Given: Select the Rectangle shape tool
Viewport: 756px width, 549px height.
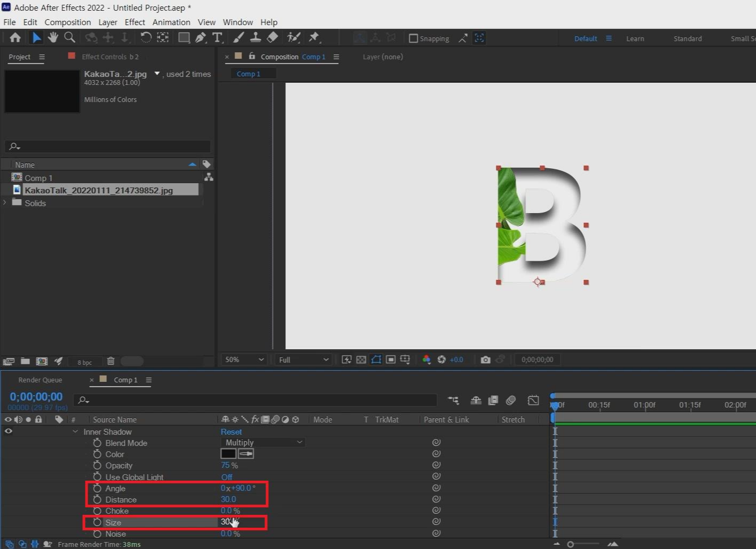Looking at the screenshot, I should 184,37.
